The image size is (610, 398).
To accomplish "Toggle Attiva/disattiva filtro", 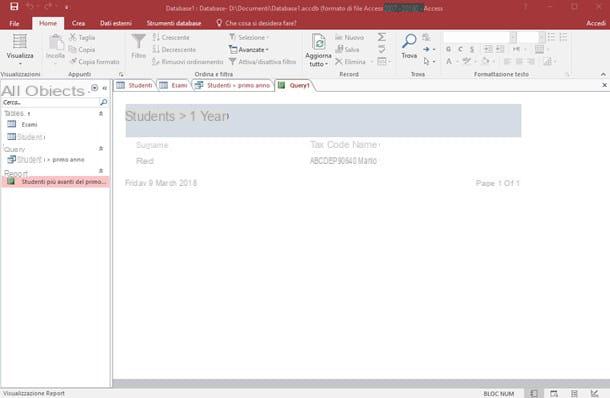I will [x=263, y=61].
